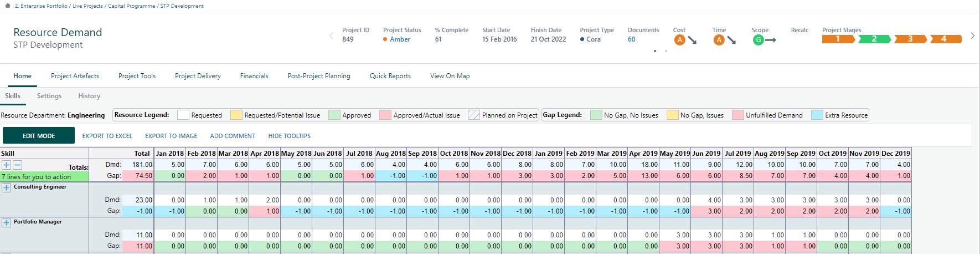Open View On Map

pyautogui.click(x=450, y=76)
